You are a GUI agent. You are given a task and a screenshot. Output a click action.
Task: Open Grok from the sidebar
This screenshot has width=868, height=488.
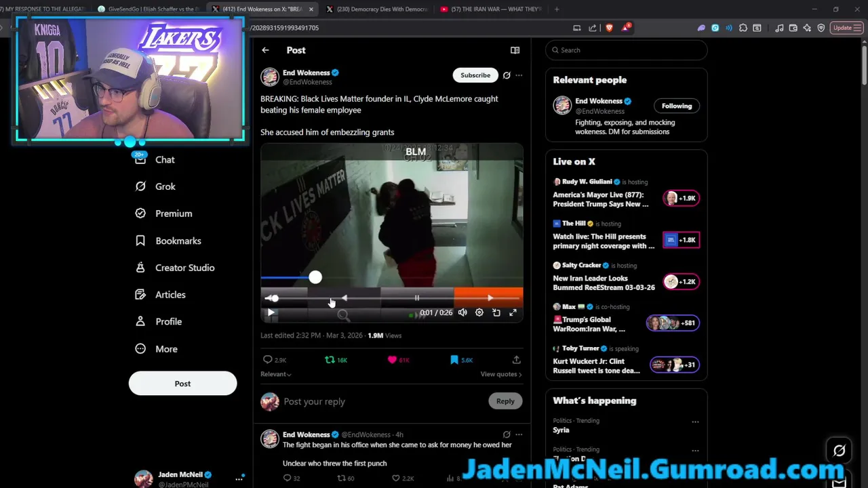coord(155,186)
